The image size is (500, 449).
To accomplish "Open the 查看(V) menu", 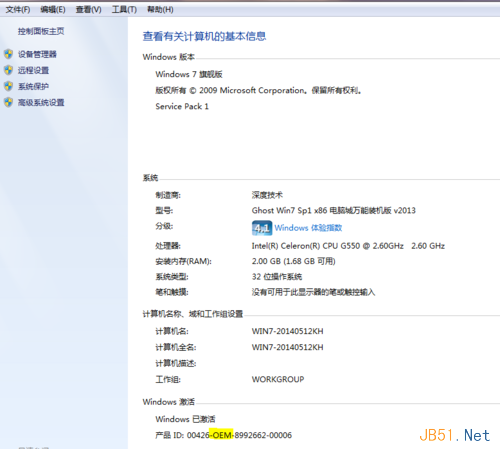I will (x=88, y=10).
